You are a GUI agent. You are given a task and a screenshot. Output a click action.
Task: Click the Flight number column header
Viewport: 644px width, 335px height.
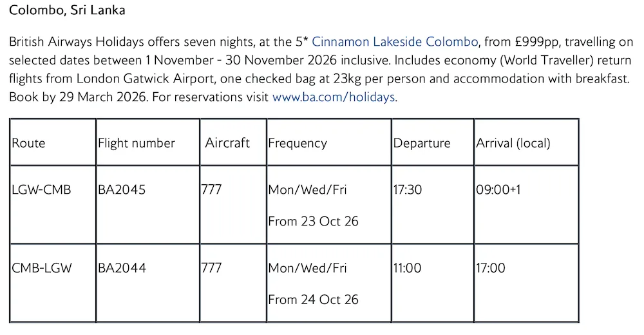[x=137, y=143]
